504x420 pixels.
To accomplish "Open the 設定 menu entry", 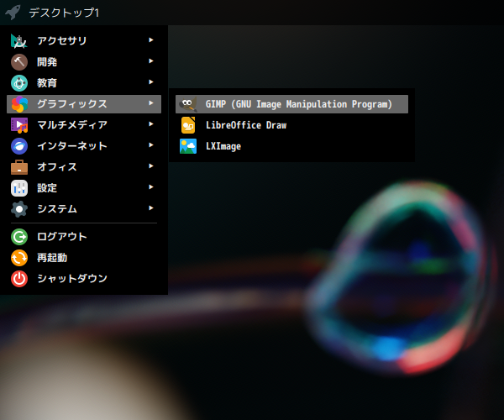I will pyautogui.click(x=84, y=188).
